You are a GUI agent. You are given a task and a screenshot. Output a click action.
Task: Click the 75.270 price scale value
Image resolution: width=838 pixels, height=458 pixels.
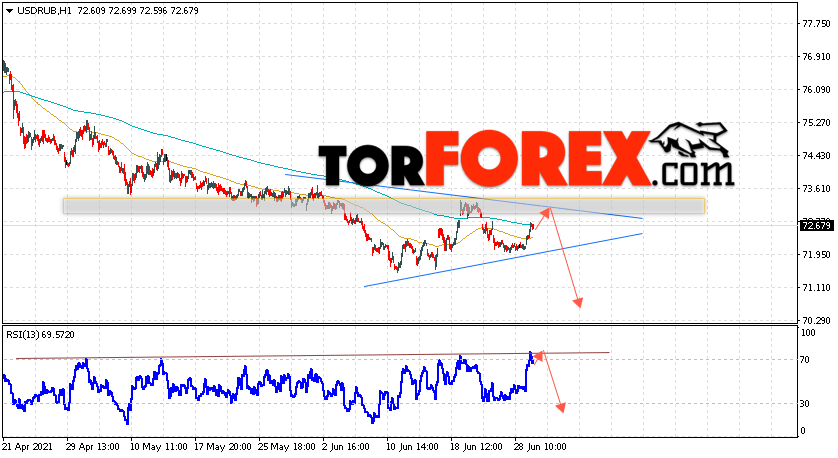[x=816, y=123]
